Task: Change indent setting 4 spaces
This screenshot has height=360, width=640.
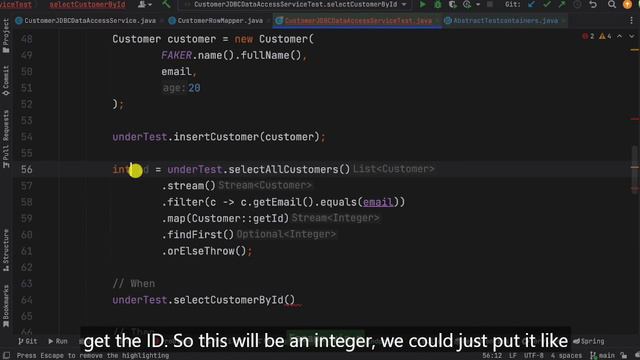Action: [566, 356]
